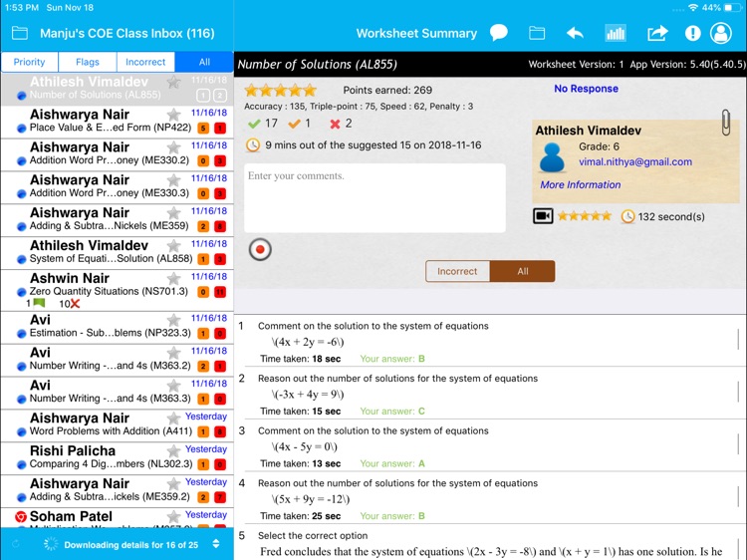
Task: Tap the Wi-Fi icon in status bar
Action: pyautogui.click(x=693, y=8)
